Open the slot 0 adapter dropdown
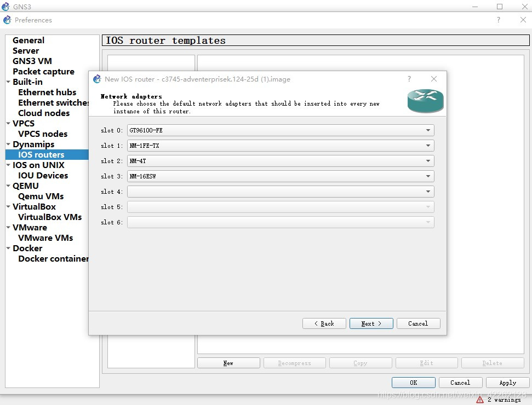The width and height of the screenshot is (532, 405). coord(281,130)
